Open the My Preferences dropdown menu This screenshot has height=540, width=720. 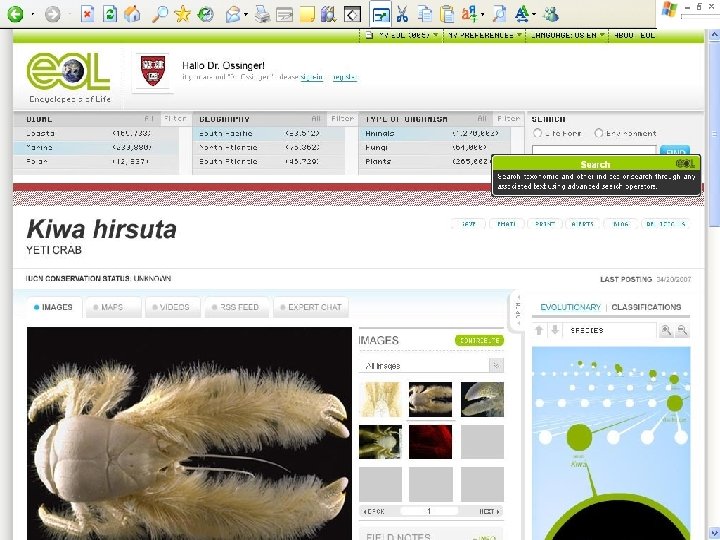click(485, 35)
